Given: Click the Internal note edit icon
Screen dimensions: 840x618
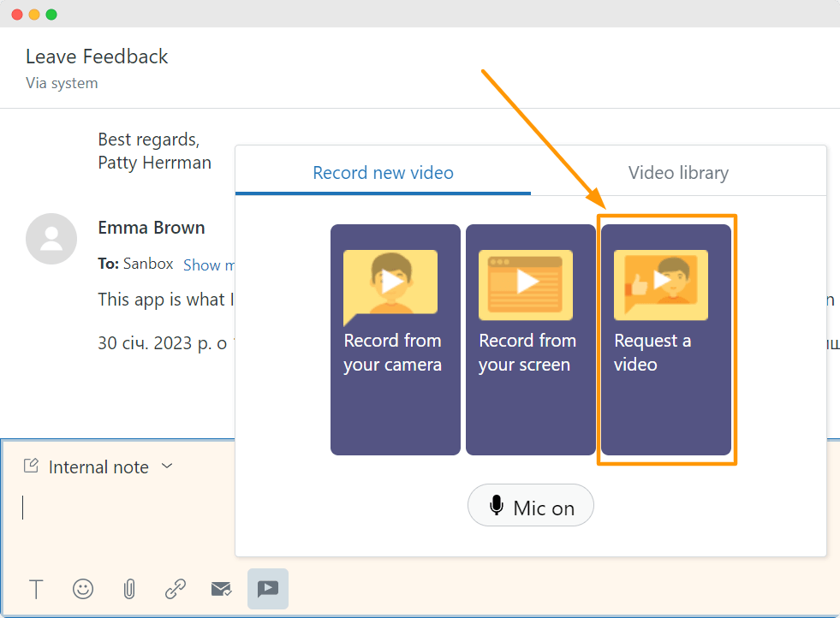Looking at the screenshot, I should [x=31, y=466].
